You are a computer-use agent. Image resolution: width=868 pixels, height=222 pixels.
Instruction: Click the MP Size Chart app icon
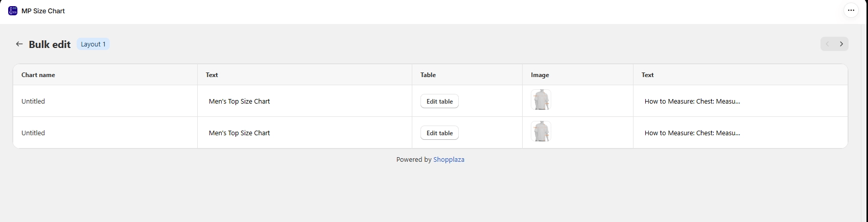tap(13, 11)
